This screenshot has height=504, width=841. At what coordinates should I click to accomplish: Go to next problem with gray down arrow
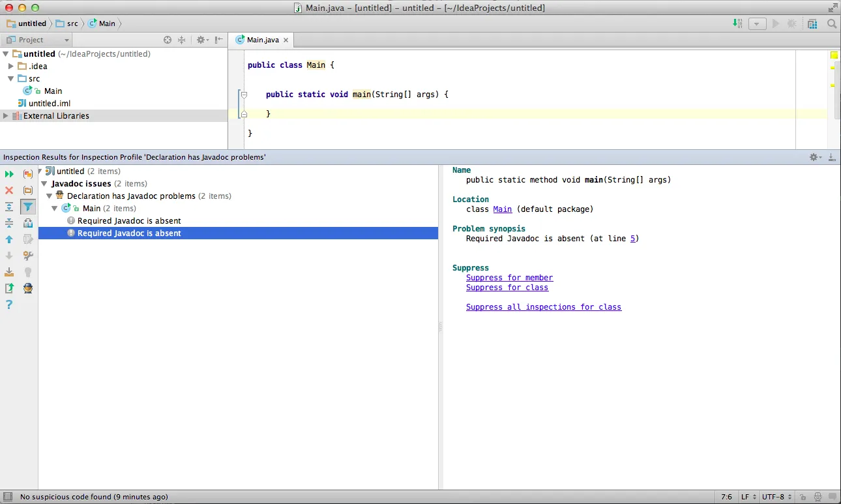pos(9,256)
